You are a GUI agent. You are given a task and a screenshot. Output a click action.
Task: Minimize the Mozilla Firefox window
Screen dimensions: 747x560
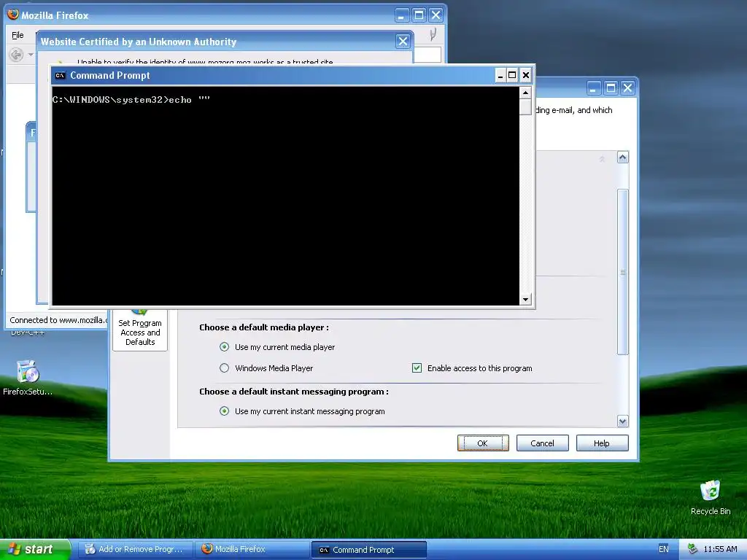tap(402, 15)
